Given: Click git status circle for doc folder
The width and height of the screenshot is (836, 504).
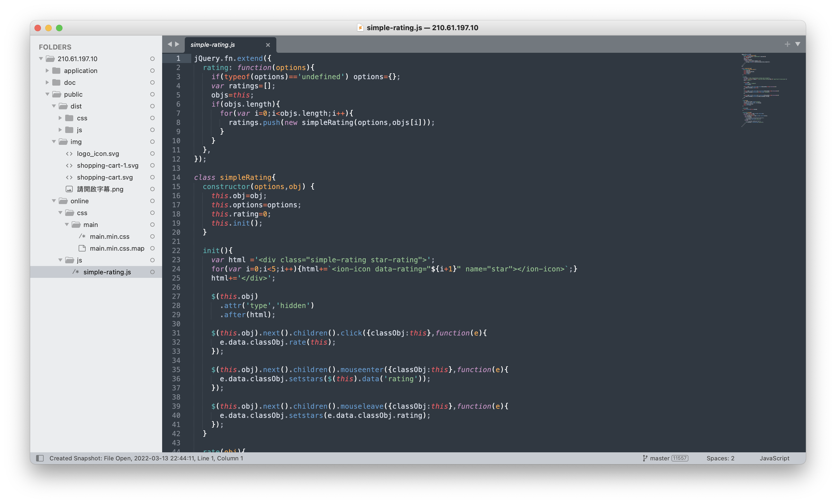Looking at the screenshot, I should coord(152,82).
